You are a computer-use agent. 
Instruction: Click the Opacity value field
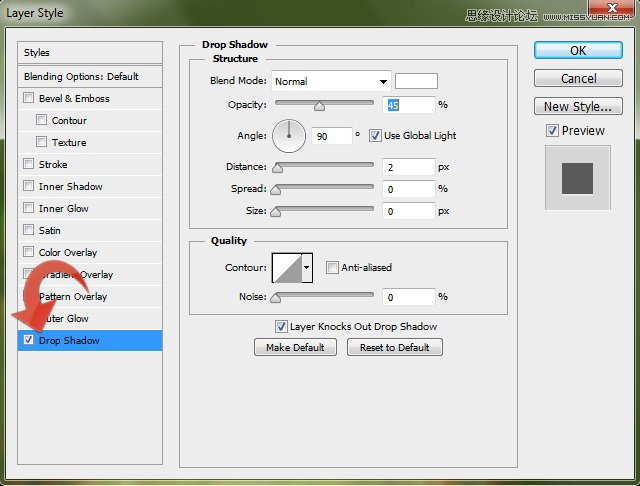coord(409,105)
